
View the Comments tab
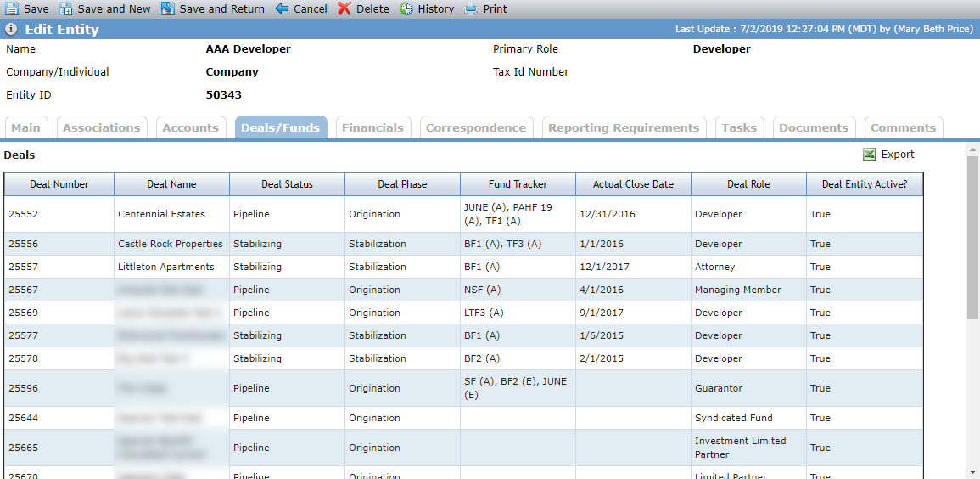903,127
